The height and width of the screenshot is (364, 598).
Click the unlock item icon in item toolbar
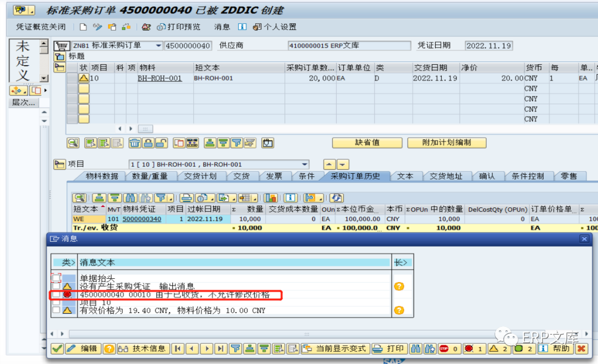[x=162, y=143]
